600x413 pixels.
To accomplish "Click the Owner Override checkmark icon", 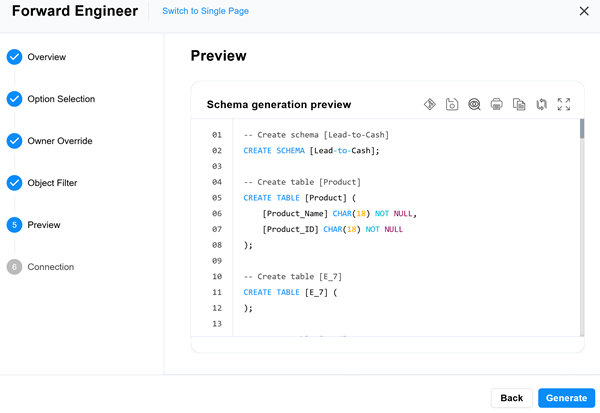I will click(15, 141).
